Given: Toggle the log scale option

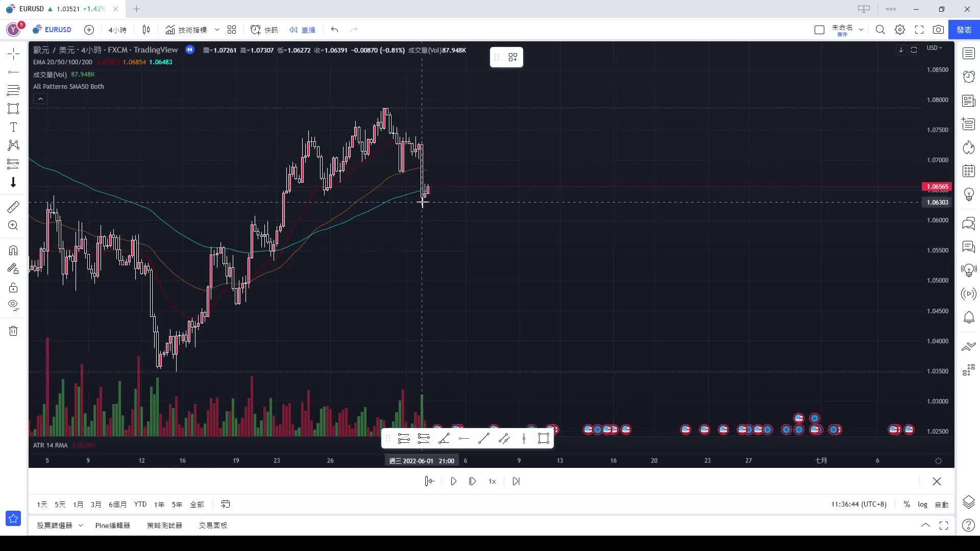Looking at the screenshot, I should (922, 504).
